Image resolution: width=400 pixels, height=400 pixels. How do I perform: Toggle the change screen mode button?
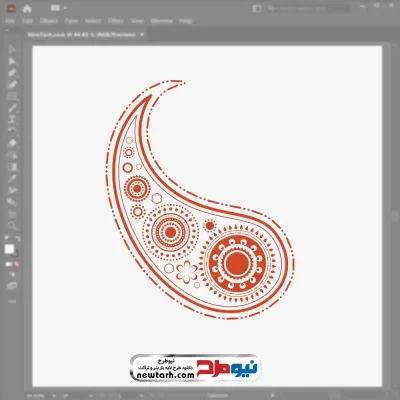pos(12,286)
